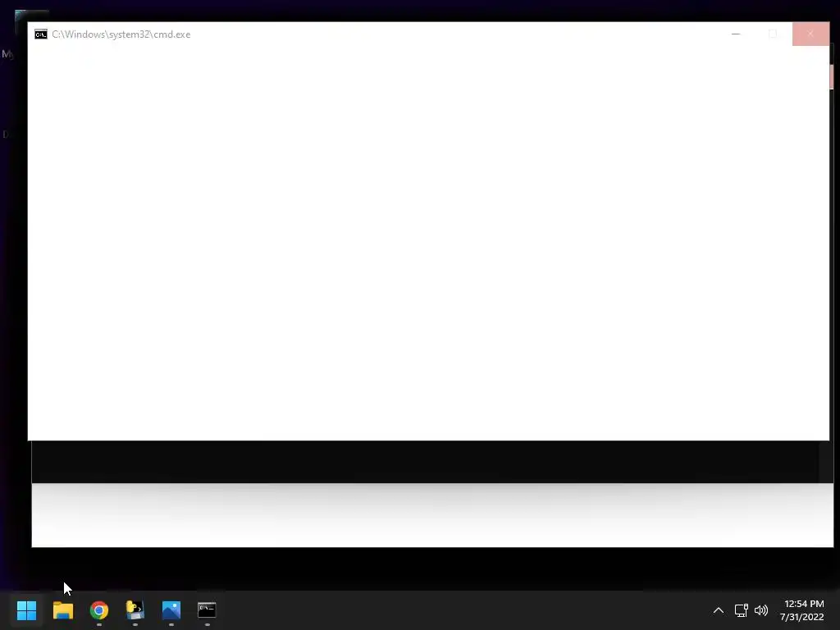This screenshot has height=630, width=840.
Task: Minimize the cmd.exe window
Action: tap(736, 34)
